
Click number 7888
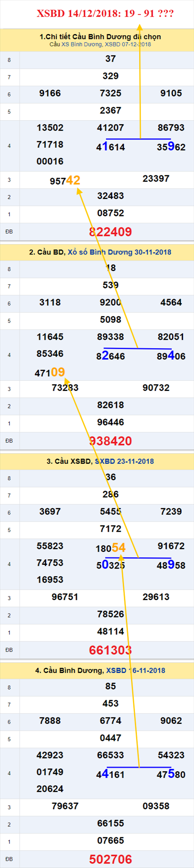point(50,721)
